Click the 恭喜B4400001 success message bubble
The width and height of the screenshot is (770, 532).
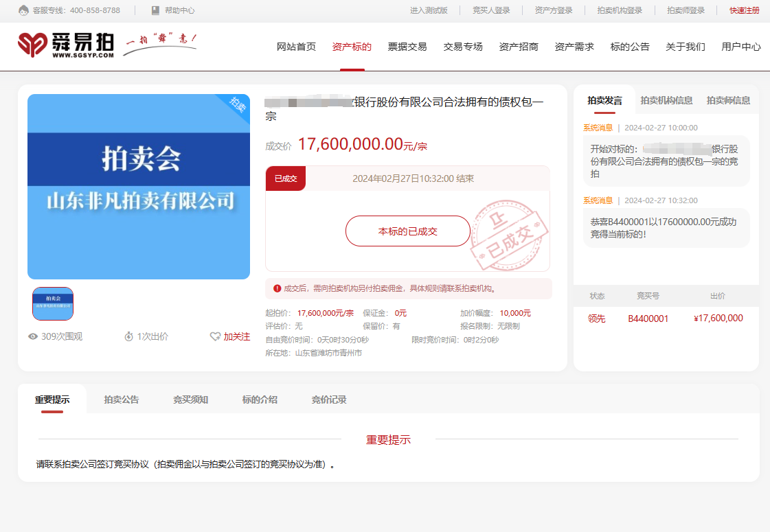[666, 228]
